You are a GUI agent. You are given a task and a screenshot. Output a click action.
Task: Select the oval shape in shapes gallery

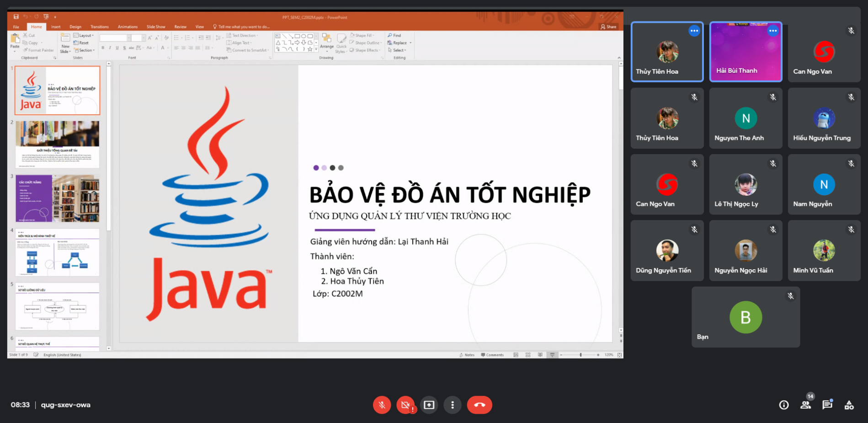304,36
